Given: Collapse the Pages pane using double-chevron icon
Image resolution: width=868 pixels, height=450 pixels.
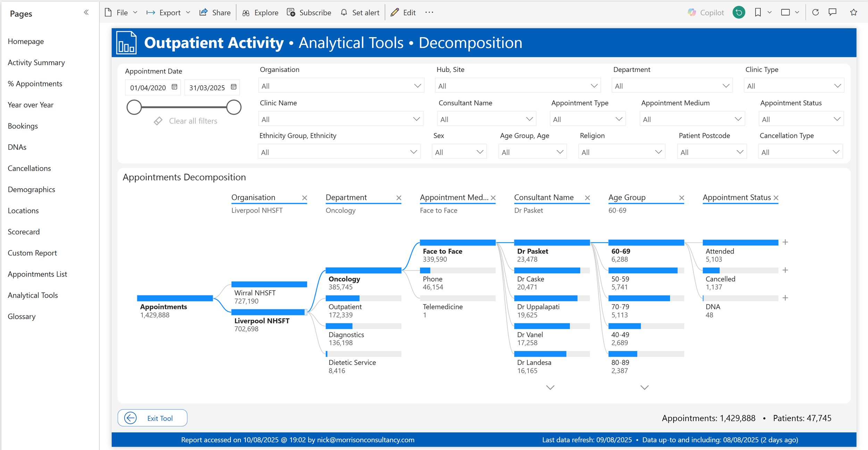Looking at the screenshot, I should point(86,12).
